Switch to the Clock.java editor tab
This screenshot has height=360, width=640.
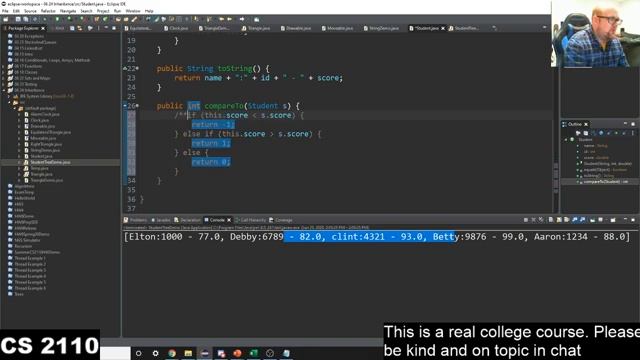click(176, 28)
